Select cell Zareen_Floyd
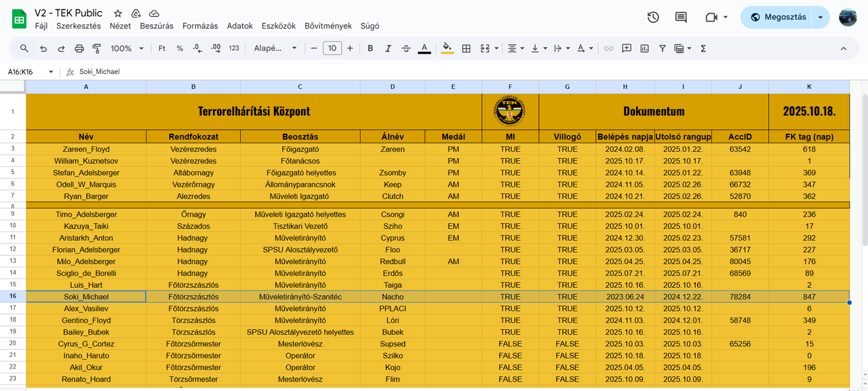The width and height of the screenshot is (868, 391). click(86, 149)
